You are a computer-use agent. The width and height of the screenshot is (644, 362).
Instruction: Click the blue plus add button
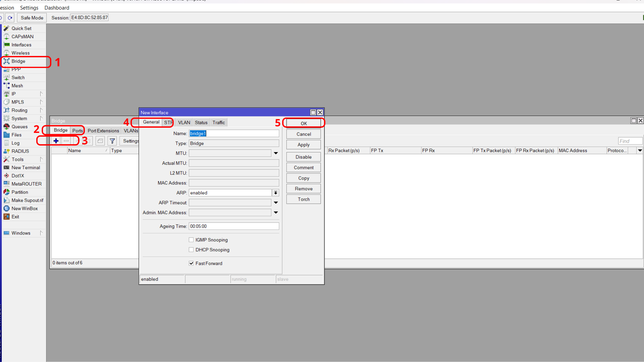(56, 141)
